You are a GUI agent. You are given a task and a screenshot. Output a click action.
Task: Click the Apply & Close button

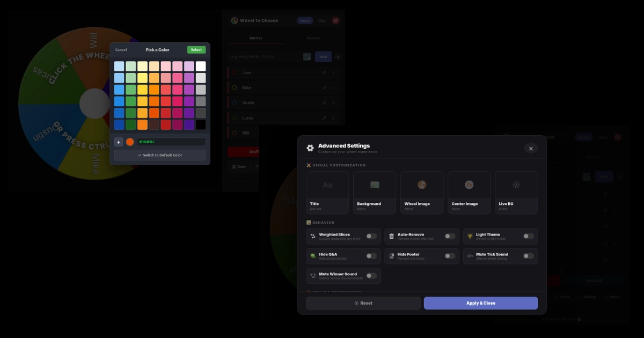tap(481, 303)
